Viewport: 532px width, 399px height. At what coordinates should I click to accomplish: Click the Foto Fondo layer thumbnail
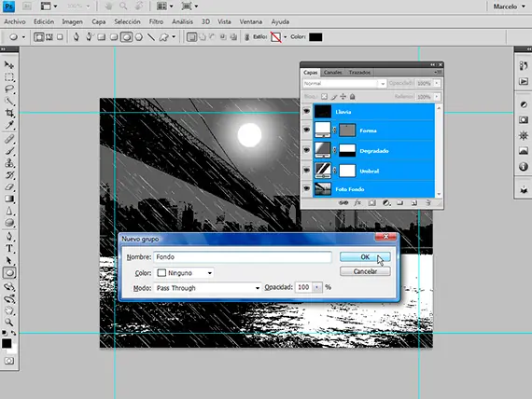tap(323, 189)
